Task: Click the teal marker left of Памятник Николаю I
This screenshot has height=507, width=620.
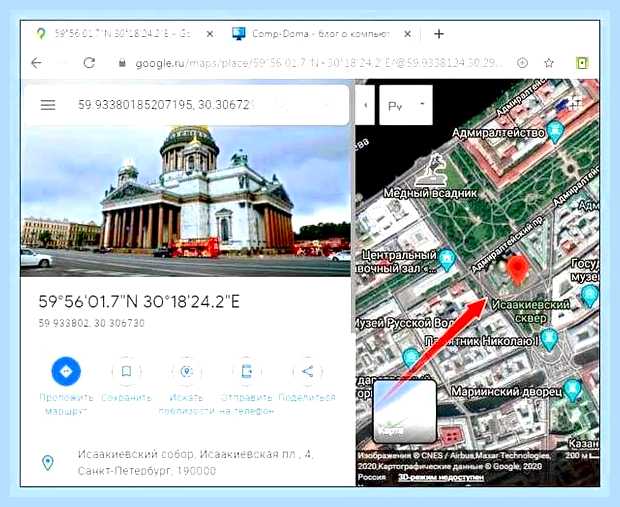Action: pyautogui.click(x=410, y=357)
